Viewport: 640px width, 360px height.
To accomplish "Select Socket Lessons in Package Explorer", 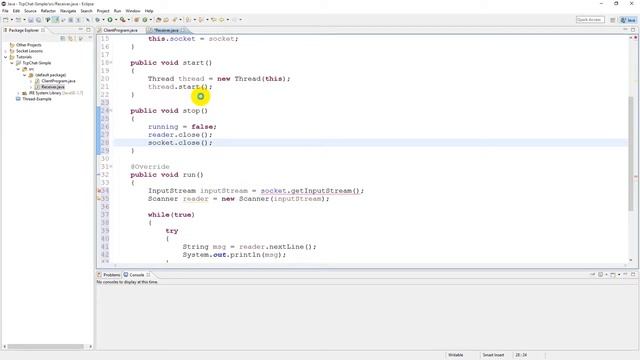I will 29,51.
